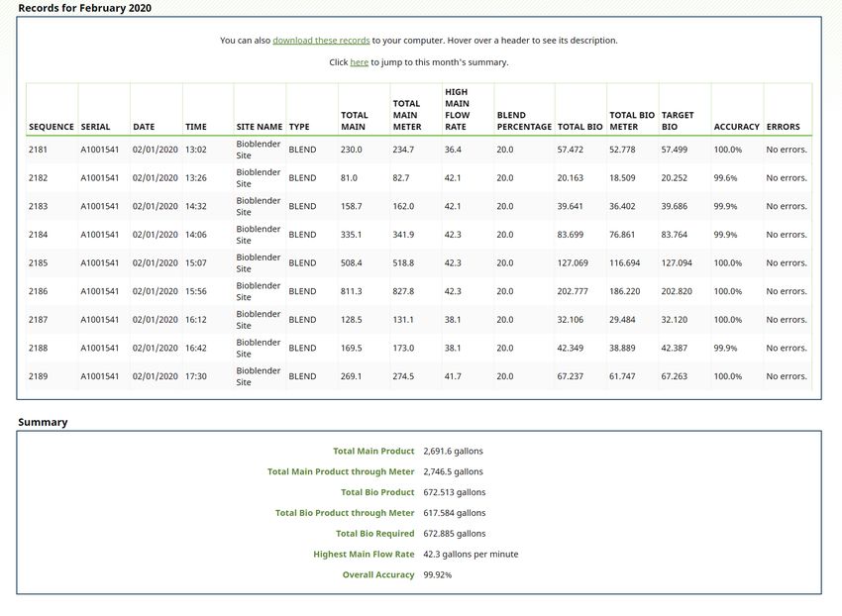Select the SEQUENCE column header
This screenshot has height=616, width=842.
click(x=52, y=127)
